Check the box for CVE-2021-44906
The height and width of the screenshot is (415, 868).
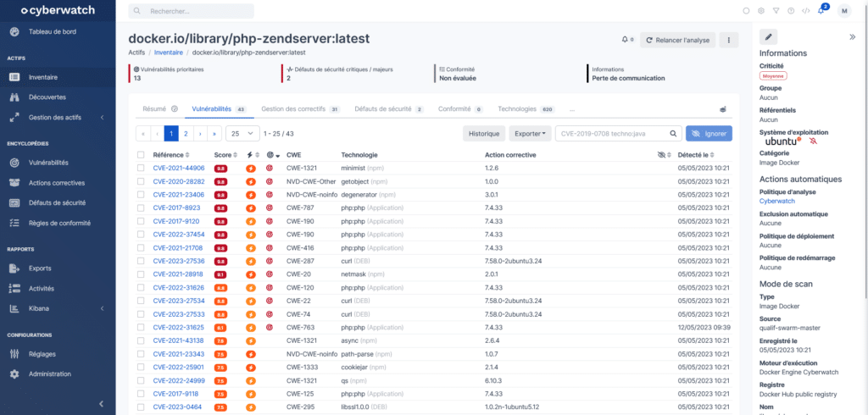pyautogui.click(x=141, y=169)
